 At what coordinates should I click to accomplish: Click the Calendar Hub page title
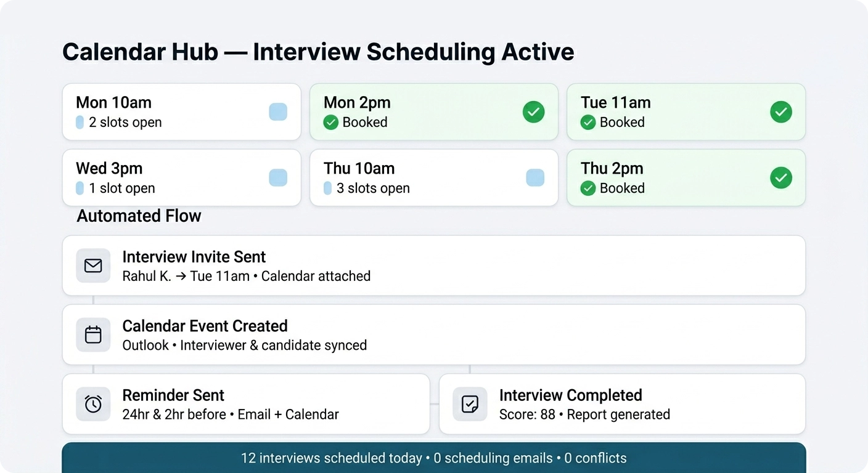[x=318, y=52]
